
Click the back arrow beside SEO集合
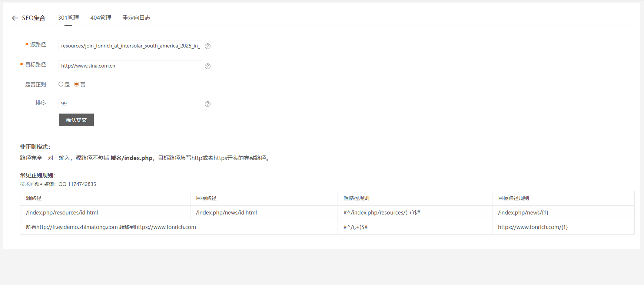coord(15,18)
